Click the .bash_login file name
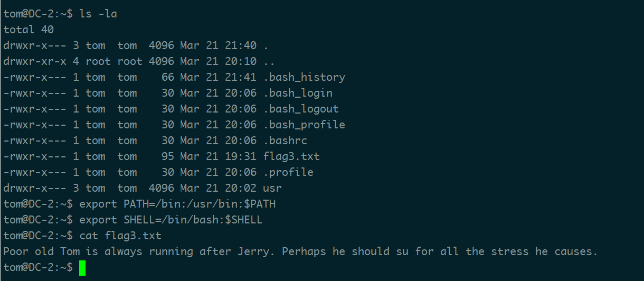This screenshot has height=281, width=644. [x=298, y=93]
